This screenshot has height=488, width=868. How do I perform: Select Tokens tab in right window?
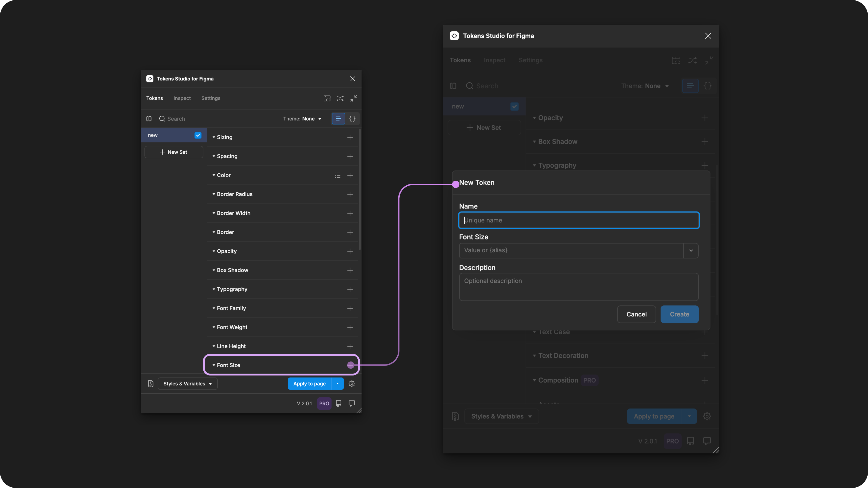(x=460, y=60)
